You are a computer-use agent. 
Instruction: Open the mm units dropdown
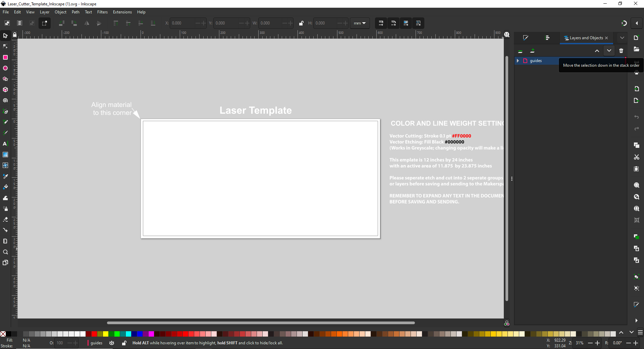(359, 23)
